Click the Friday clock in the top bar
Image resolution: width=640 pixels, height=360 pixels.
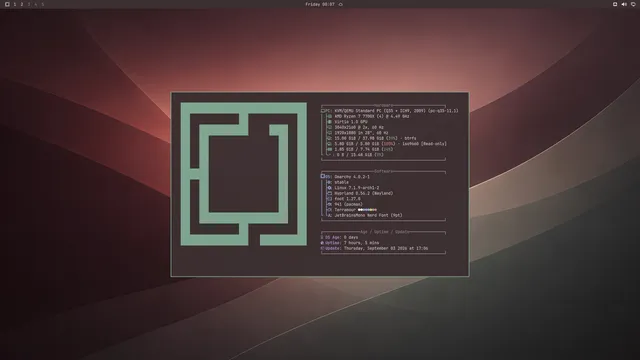coord(320,4)
